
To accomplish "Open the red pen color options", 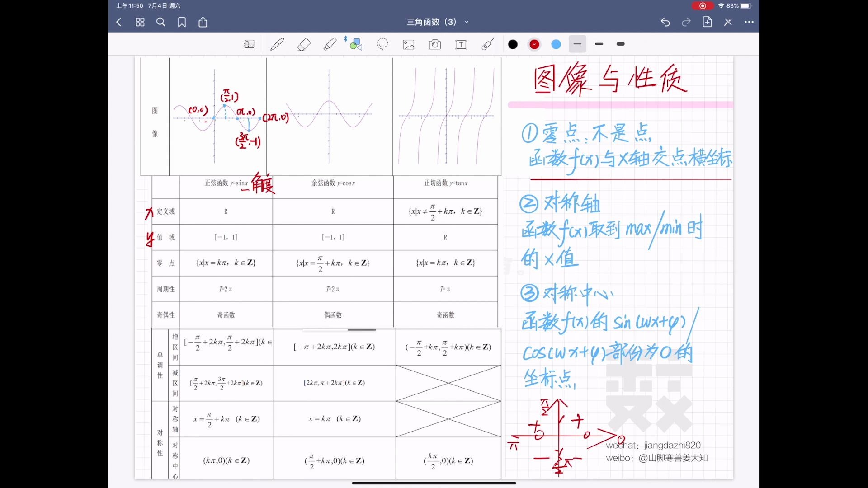I will pos(534,44).
